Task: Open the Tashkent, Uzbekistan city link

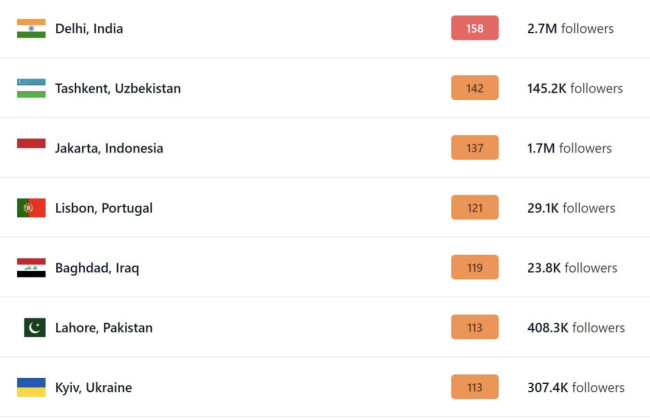Action: pos(118,88)
